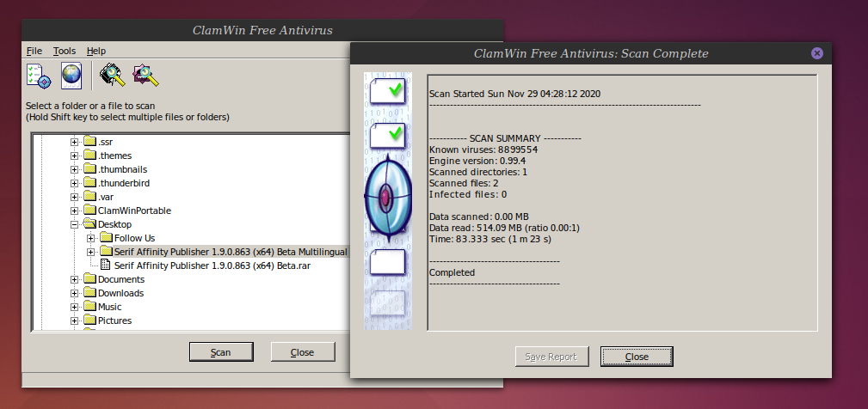Expand the .themes folder node

coord(74,156)
